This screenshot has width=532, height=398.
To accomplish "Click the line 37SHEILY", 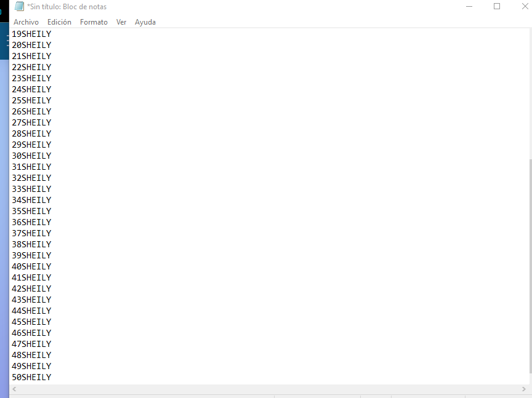I will click(x=31, y=233).
